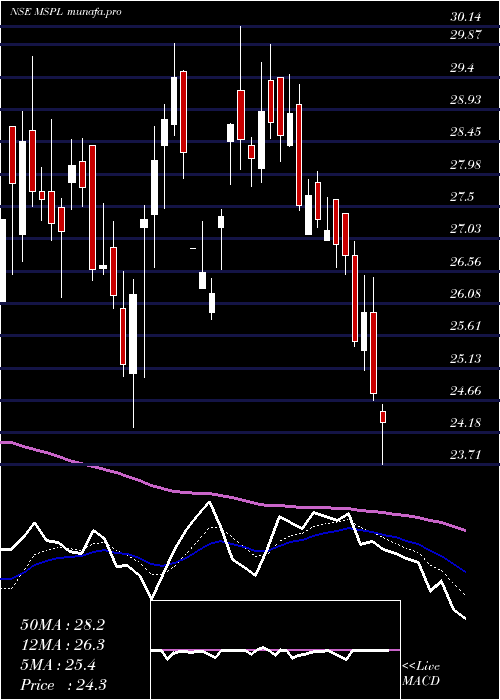Click the pink 50MA line on chart
The height and width of the screenshot is (700, 500).
click(232, 497)
